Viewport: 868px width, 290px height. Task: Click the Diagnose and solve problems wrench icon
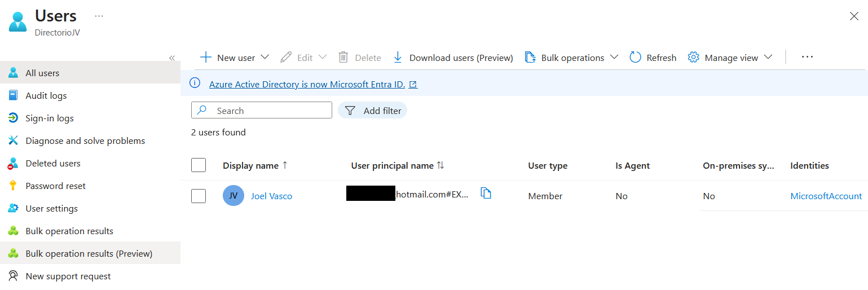tap(14, 140)
